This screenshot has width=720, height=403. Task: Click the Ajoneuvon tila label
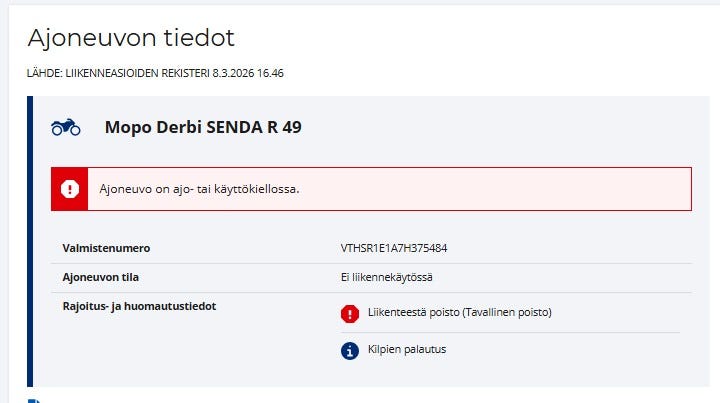(x=103, y=277)
